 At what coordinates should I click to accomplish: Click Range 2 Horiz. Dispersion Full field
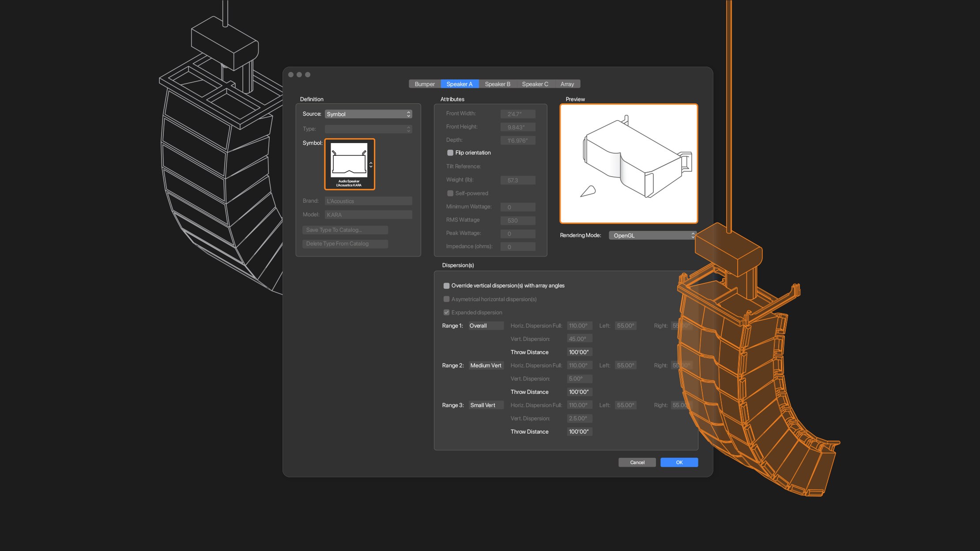tap(580, 365)
